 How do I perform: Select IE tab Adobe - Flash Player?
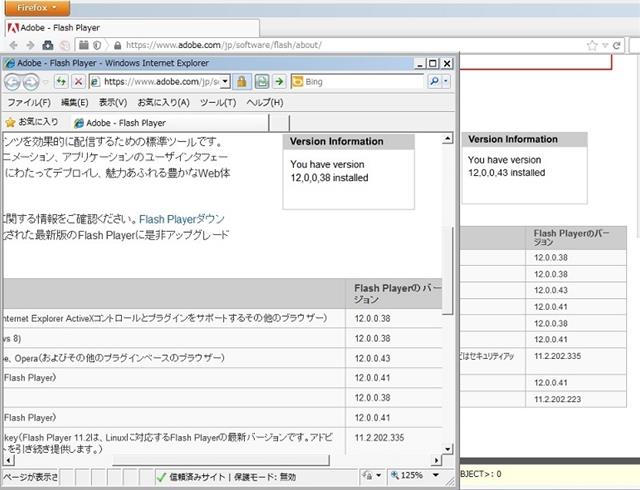170,122
